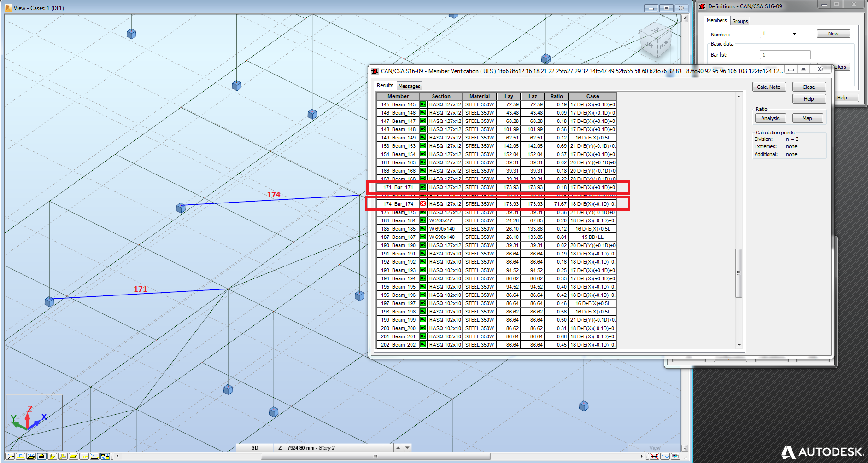Click inside the Bar list input field
Image resolution: width=868 pixels, height=463 pixels.
click(785, 54)
